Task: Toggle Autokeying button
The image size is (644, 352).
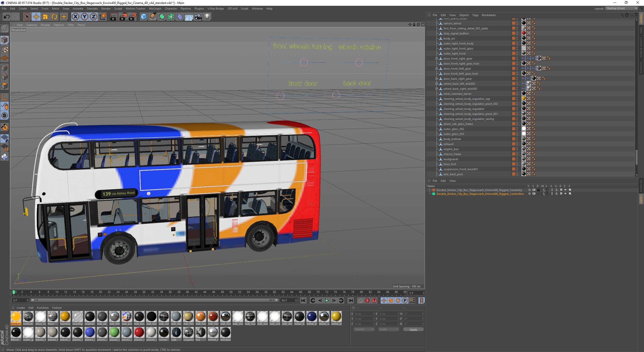Action: (x=367, y=300)
